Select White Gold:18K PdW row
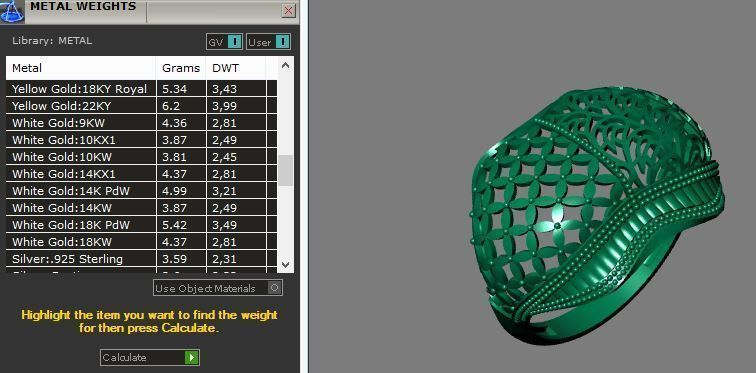Screen dimensions: 756x373 click(141, 225)
